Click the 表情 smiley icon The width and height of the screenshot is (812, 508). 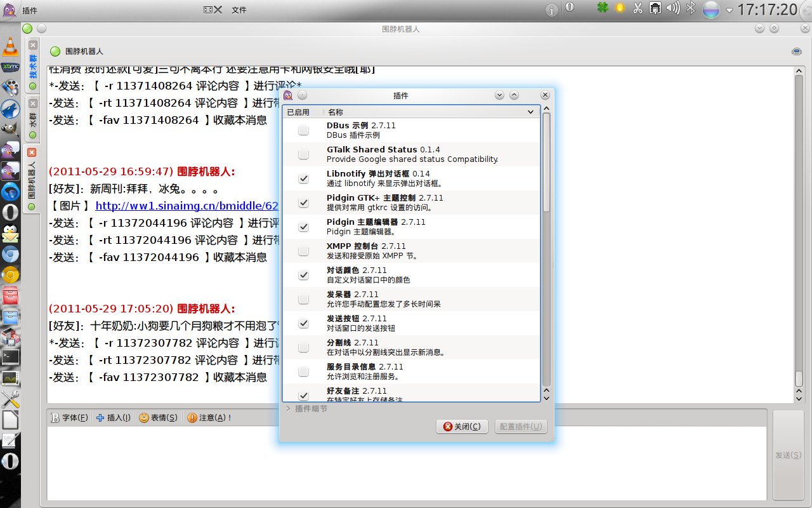(x=144, y=418)
